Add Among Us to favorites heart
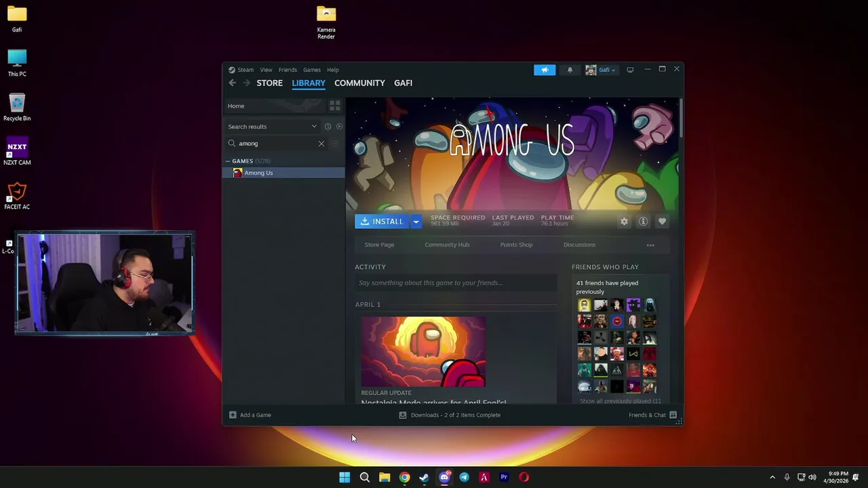The width and height of the screenshot is (868, 488). 662,222
